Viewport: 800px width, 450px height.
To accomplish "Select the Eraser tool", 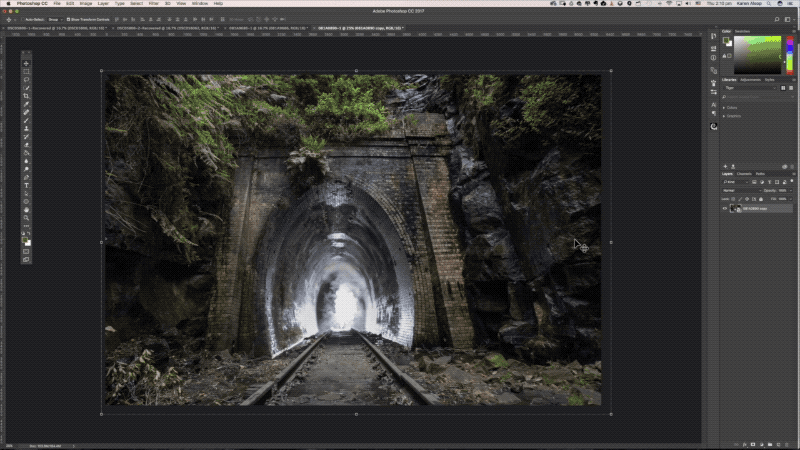I will click(x=26, y=145).
